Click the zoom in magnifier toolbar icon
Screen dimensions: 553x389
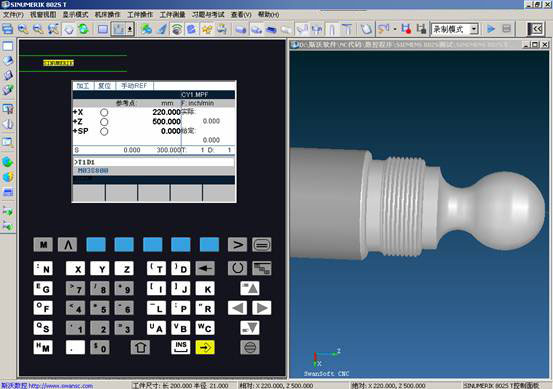[23, 29]
